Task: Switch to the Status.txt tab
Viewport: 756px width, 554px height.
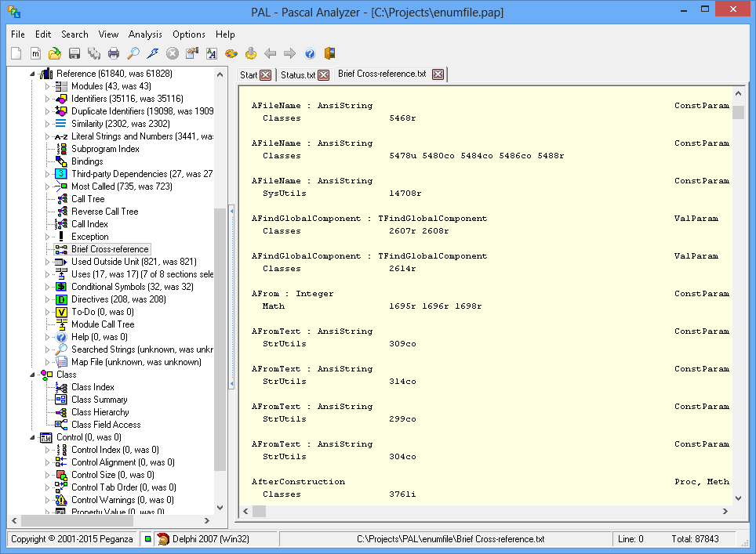Action: tap(298, 75)
